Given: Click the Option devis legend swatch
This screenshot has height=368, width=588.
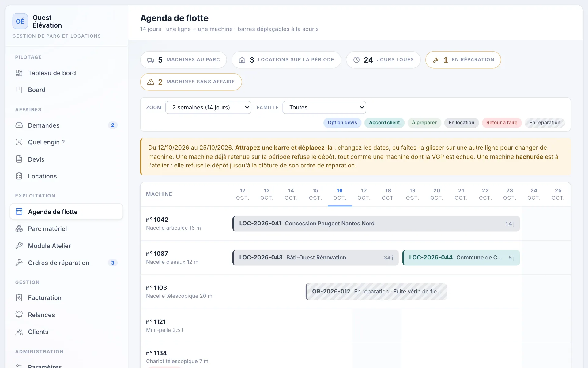Looking at the screenshot, I should pos(342,123).
